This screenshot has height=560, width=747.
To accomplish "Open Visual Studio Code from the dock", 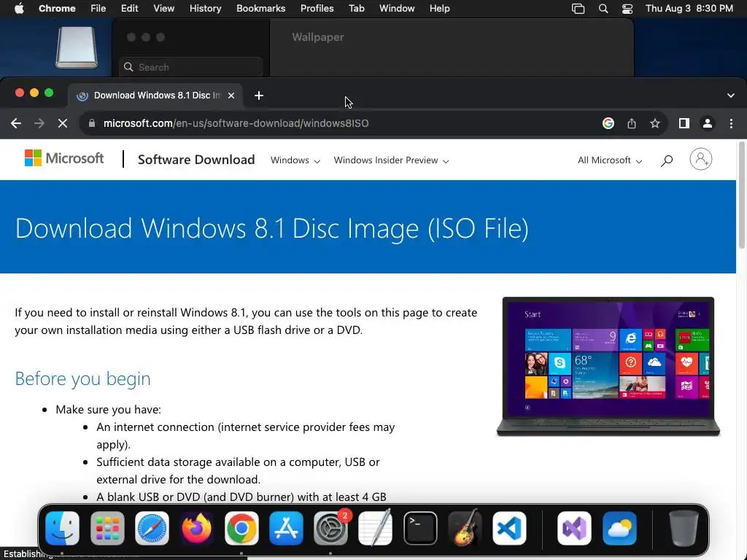I will (x=509, y=528).
